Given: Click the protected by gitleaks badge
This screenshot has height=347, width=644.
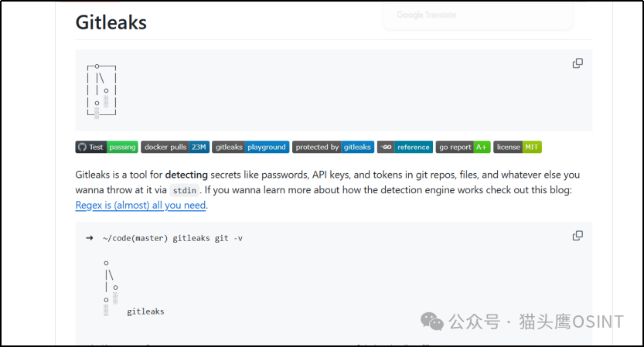Looking at the screenshot, I should pyautogui.click(x=333, y=147).
